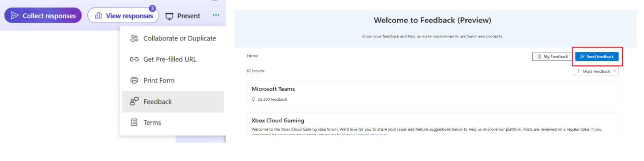Click the printer icon beside Print Form

[134, 80]
